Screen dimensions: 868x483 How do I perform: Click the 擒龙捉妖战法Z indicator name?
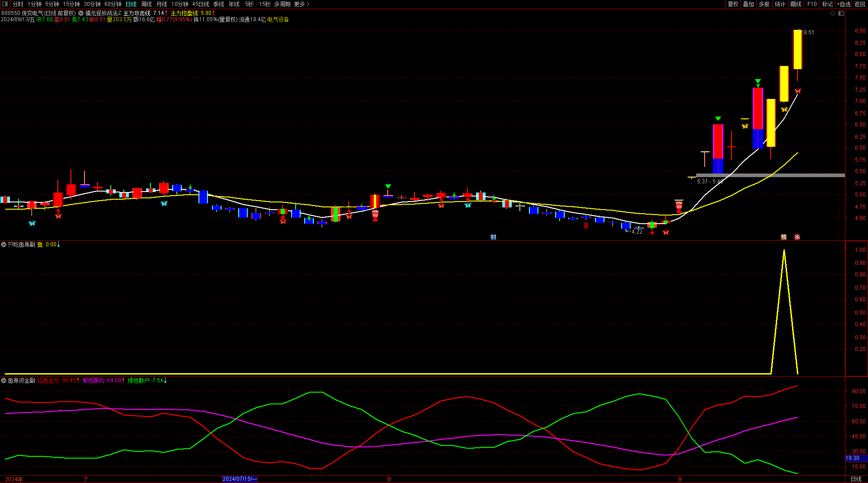click(103, 13)
